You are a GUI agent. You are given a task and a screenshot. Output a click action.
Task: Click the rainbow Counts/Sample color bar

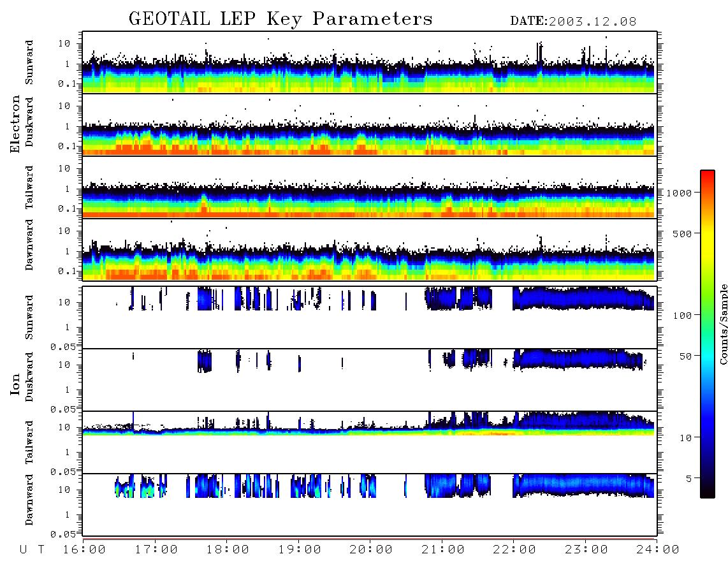tap(708, 334)
